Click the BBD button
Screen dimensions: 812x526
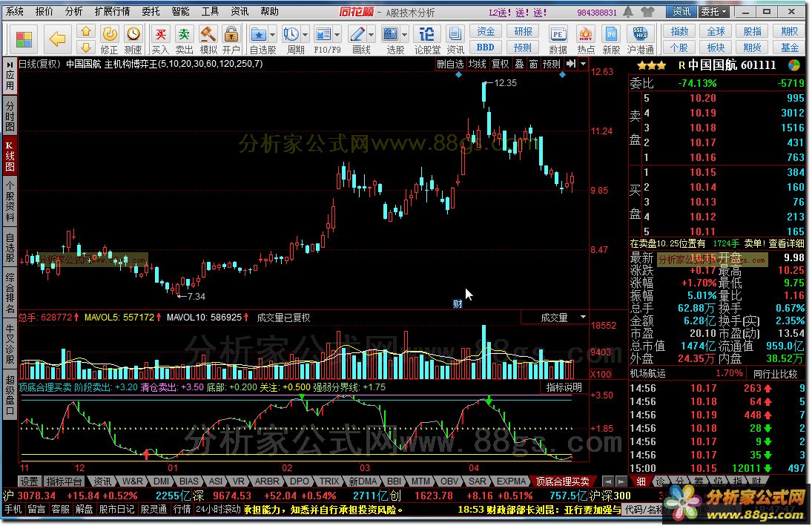[x=485, y=47]
